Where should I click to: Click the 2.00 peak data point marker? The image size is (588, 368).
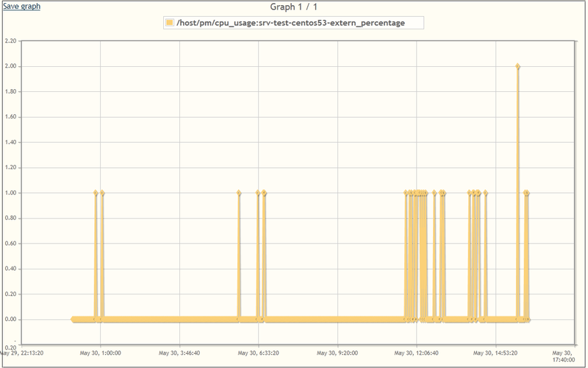tap(518, 66)
